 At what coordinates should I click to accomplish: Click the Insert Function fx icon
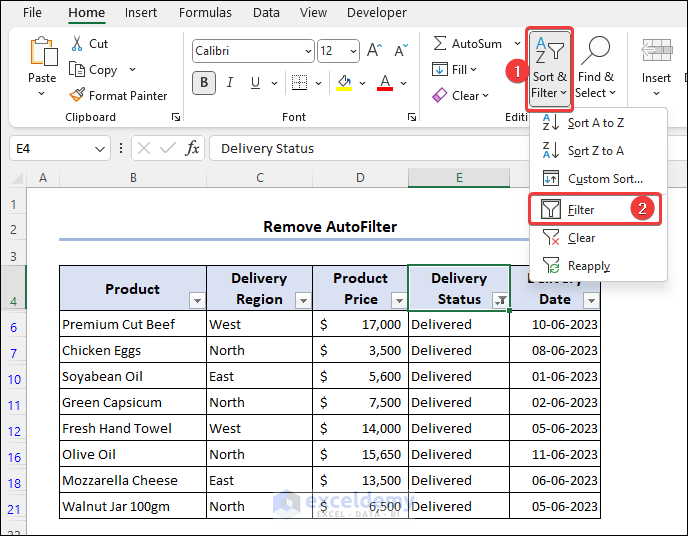coord(192,148)
